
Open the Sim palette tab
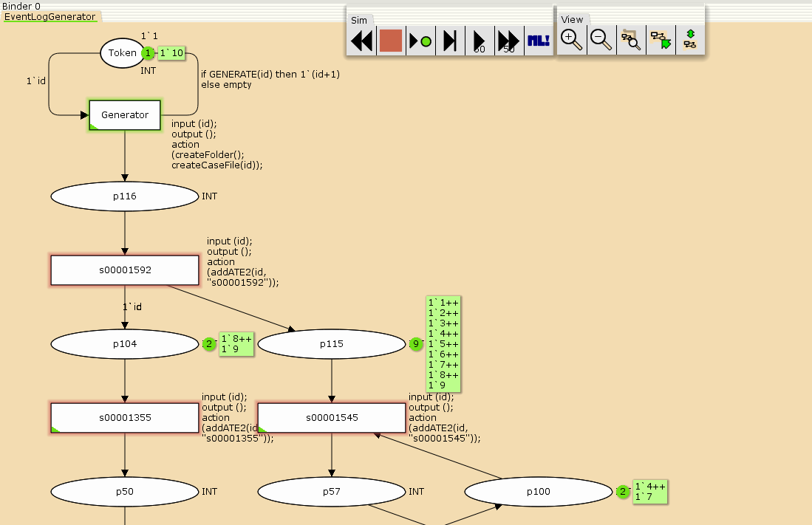pyautogui.click(x=359, y=20)
